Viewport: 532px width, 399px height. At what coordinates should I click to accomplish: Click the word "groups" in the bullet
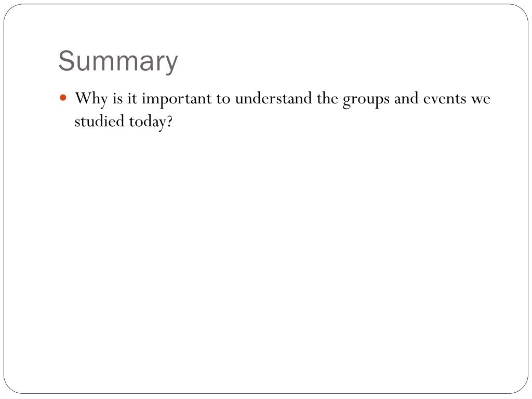point(366,100)
